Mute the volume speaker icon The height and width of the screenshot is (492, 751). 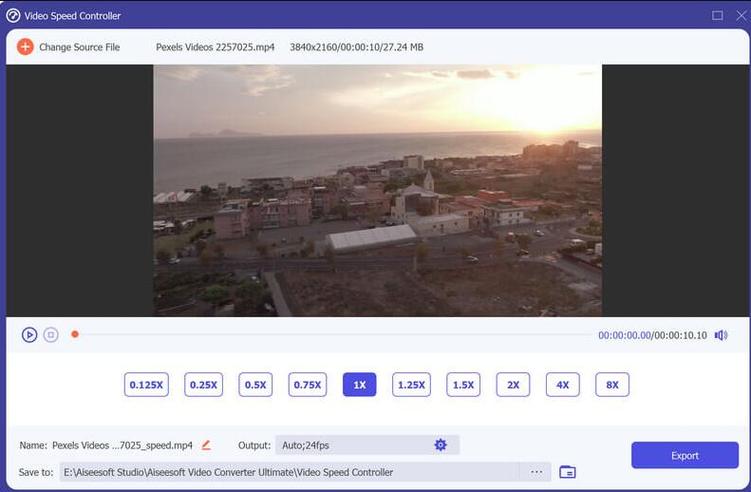point(721,335)
